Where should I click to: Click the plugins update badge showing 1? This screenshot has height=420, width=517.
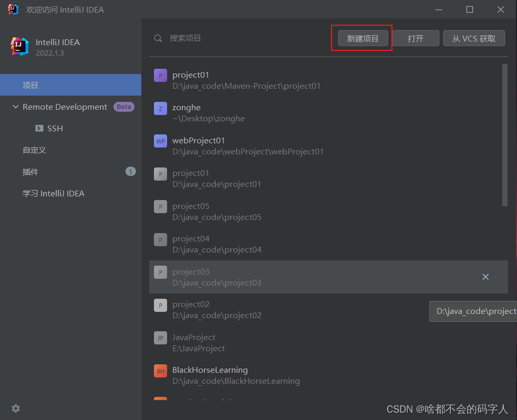click(131, 172)
